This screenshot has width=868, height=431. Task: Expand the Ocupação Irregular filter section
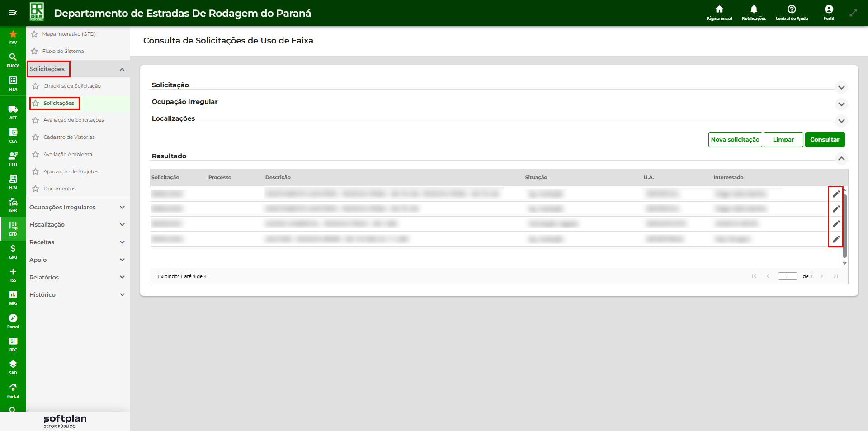841,104
